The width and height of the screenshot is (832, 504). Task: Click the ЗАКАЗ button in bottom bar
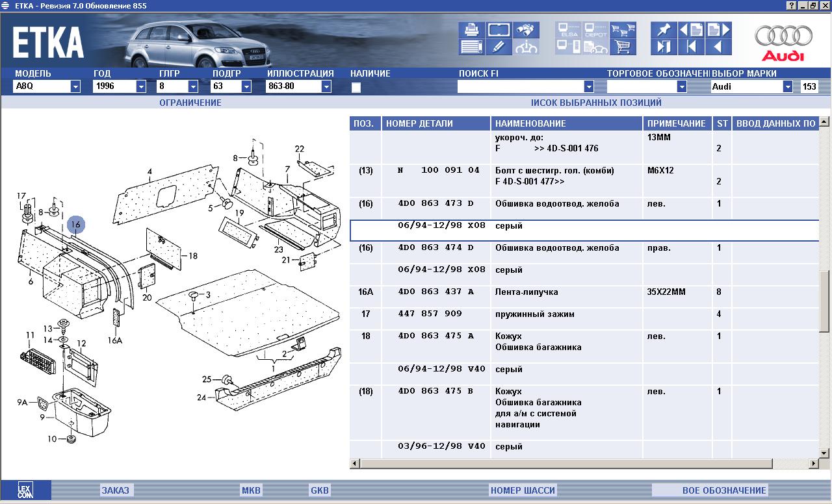[115, 490]
